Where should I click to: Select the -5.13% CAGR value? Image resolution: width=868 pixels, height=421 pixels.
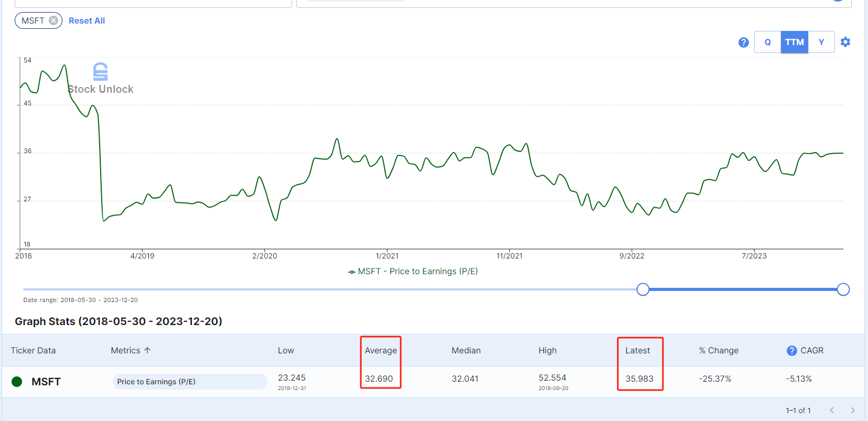[x=799, y=379]
